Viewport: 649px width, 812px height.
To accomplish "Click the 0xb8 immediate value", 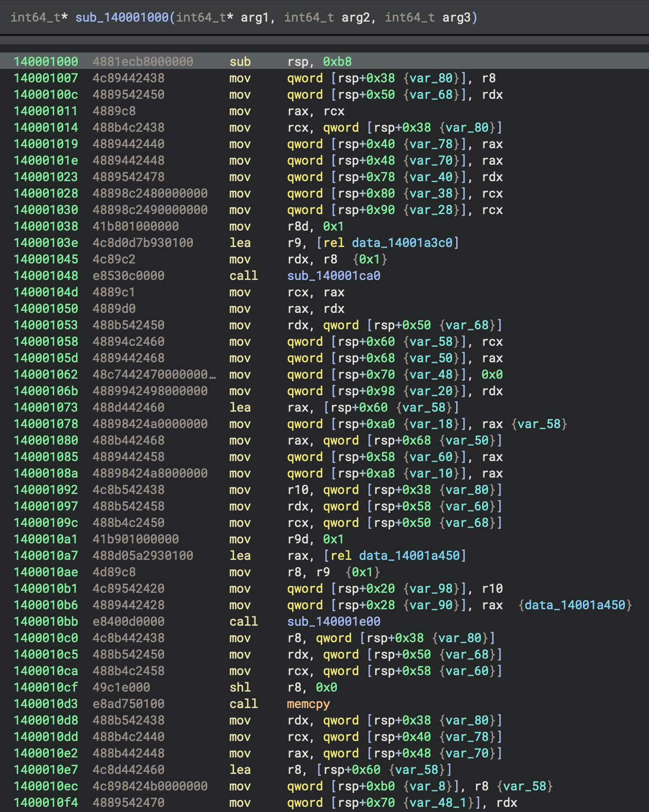I will tap(337, 62).
